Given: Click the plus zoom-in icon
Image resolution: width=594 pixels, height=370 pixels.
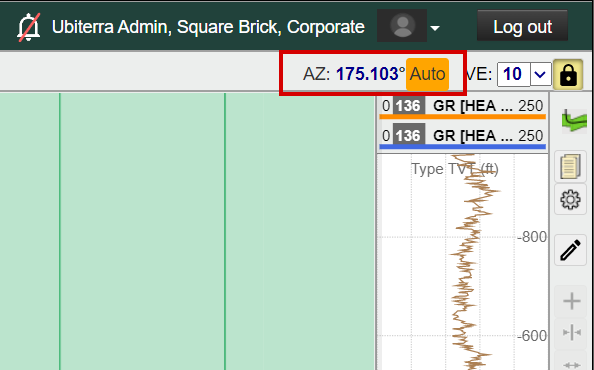Looking at the screenshot, I should (x=572, y=301).
